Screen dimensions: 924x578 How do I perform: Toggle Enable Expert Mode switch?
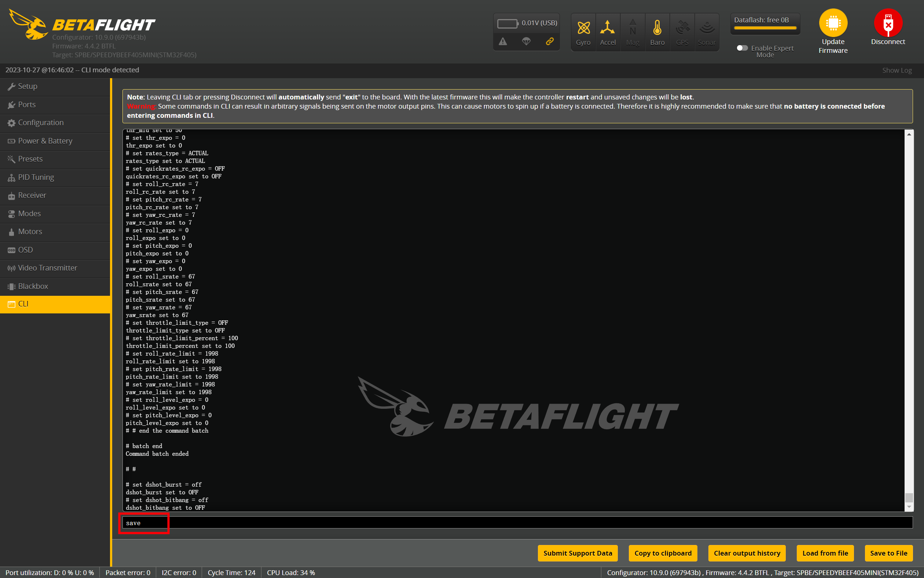(x=742, y=48)
